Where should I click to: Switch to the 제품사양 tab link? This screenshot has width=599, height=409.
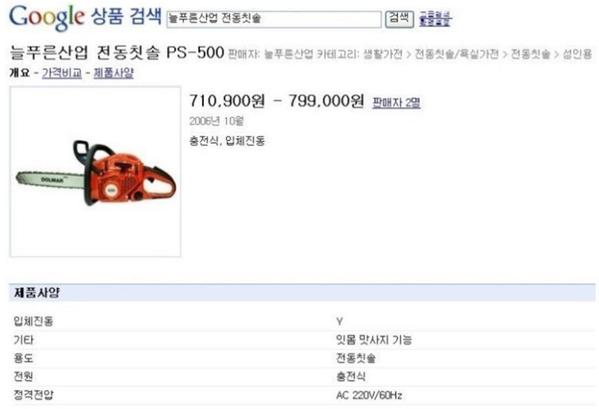113,73
